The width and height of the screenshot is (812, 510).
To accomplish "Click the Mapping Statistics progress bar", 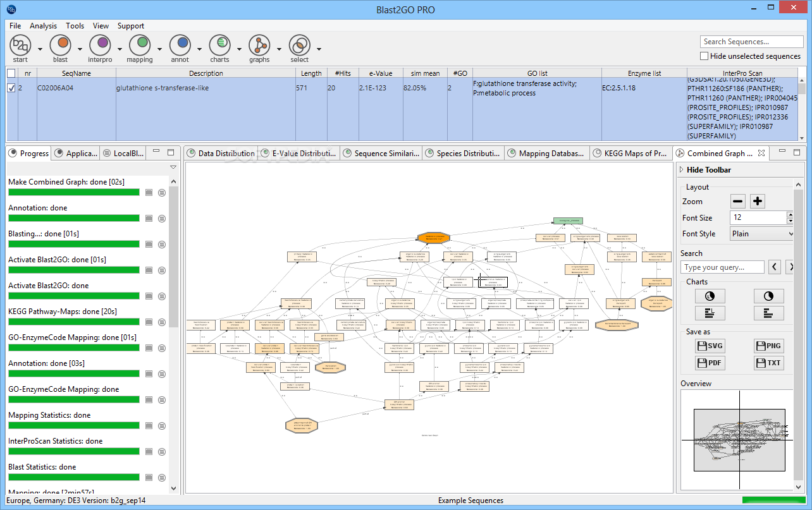I will (73, 426).
